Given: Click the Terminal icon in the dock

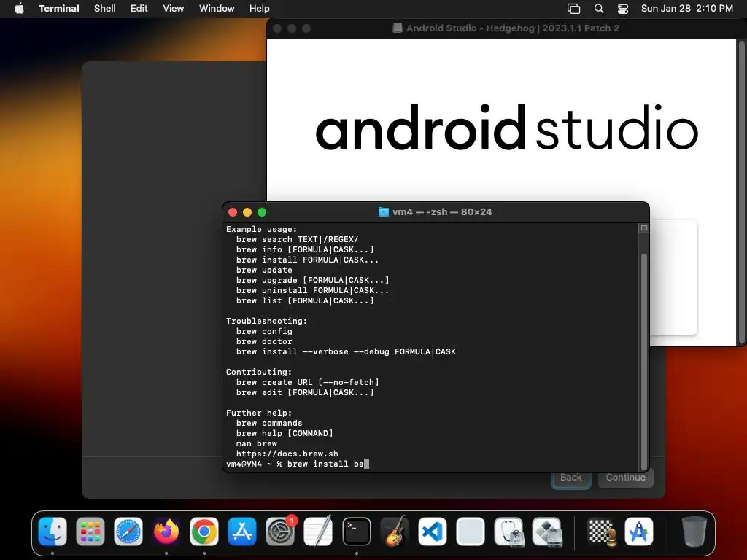Looking at the screenshot, I should (356, 532).
